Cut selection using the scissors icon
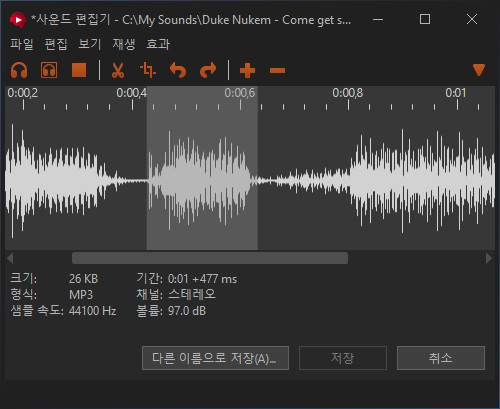This screenshot has height=409, width=500. (118, 70)
